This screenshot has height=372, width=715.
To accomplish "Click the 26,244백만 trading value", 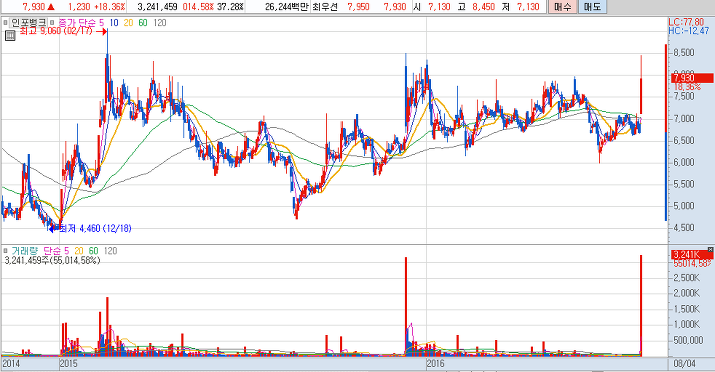I will 287,7.
